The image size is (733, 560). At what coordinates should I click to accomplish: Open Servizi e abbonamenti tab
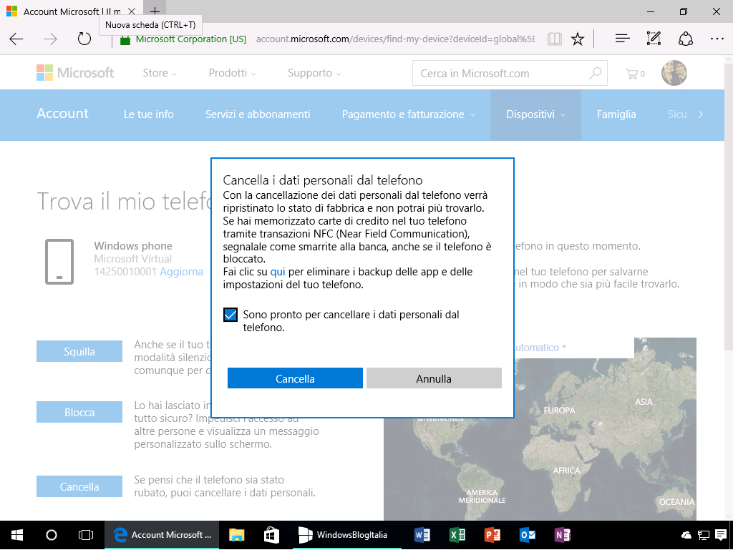pyautogui.click(x=258, y=114)
